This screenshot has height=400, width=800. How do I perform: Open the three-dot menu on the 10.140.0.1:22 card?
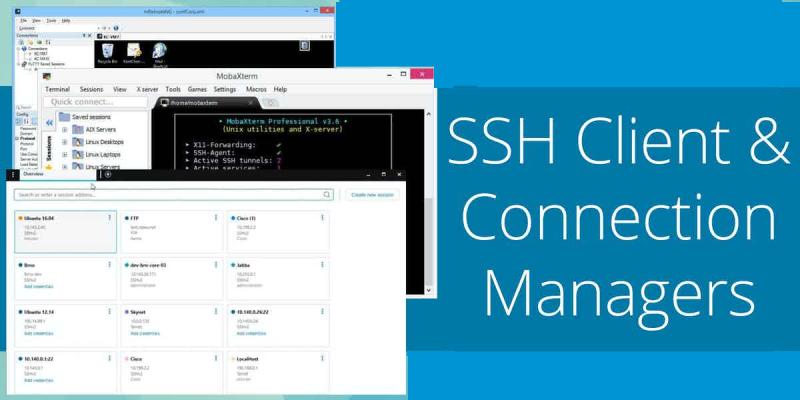[110, 359]
